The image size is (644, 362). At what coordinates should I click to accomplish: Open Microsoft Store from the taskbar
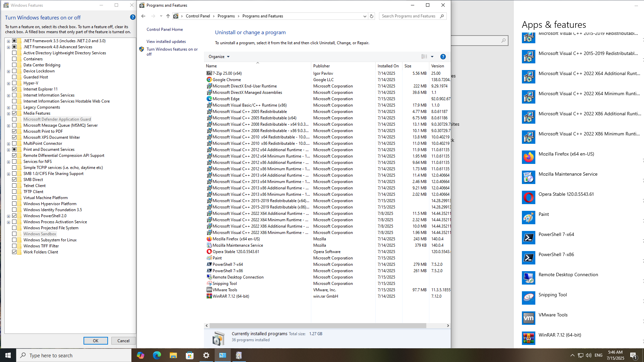pos(190,355)
